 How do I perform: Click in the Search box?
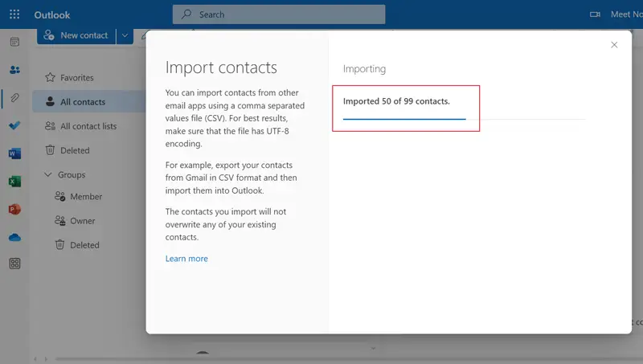pos(279,14)
